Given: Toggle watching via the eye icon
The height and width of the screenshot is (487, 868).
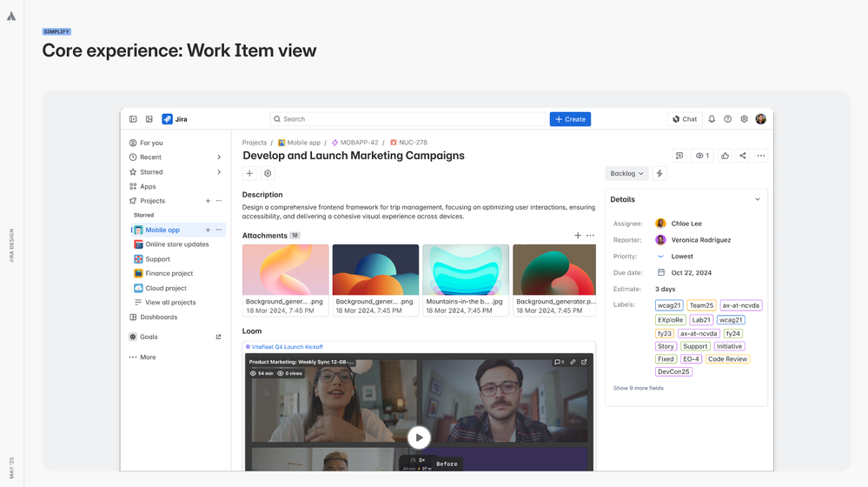Looking at the screenshot, I should [x=702, y=156].
